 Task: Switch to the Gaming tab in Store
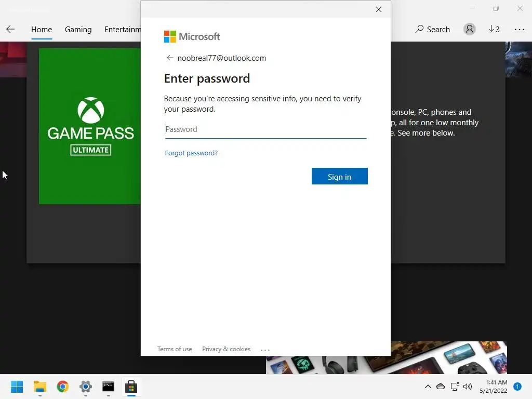click(78, 30)
